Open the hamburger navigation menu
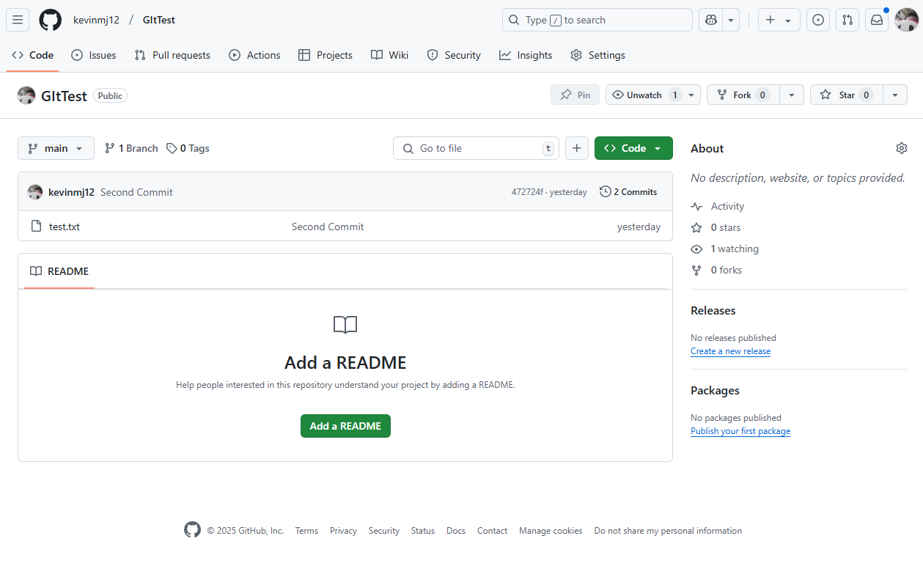The width and height of the screenshot is (923, 588). pyautogui.click(x=18, y=20)
